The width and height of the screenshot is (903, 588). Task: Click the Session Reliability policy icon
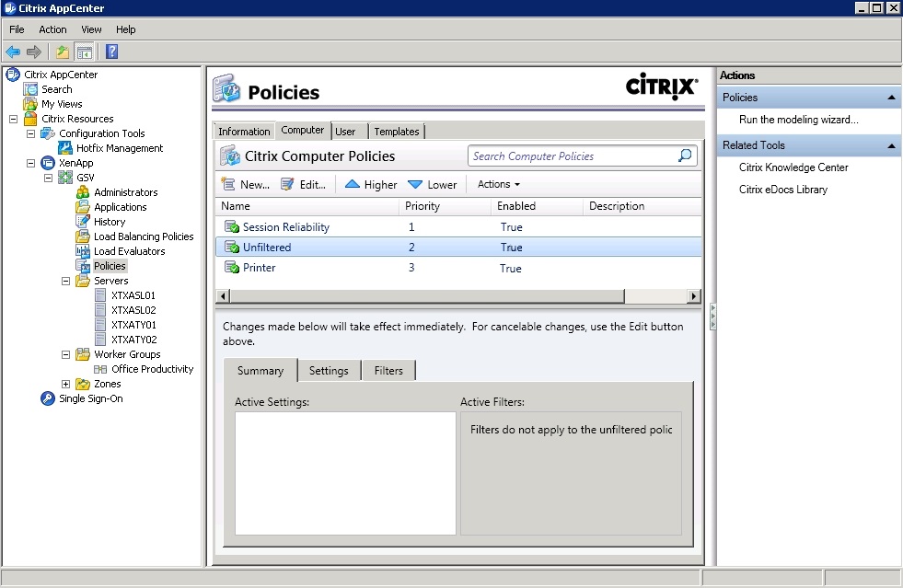[232, 227]
